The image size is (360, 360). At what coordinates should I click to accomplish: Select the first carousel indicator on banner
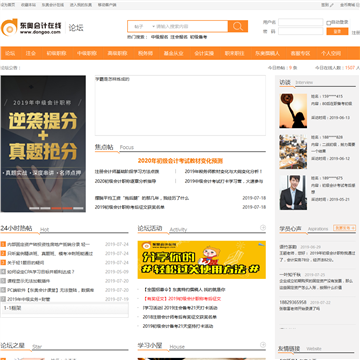34,208
